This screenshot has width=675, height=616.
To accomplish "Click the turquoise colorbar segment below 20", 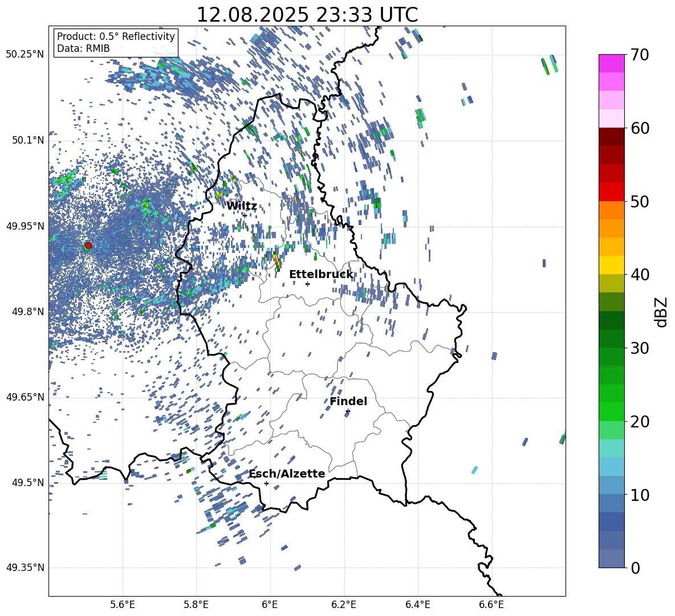I will click(611, 448).
